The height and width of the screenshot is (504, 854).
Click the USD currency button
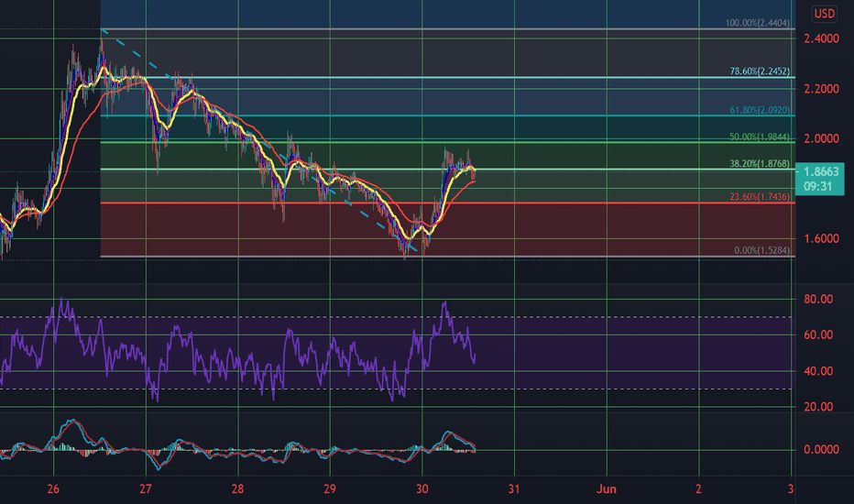824,14
